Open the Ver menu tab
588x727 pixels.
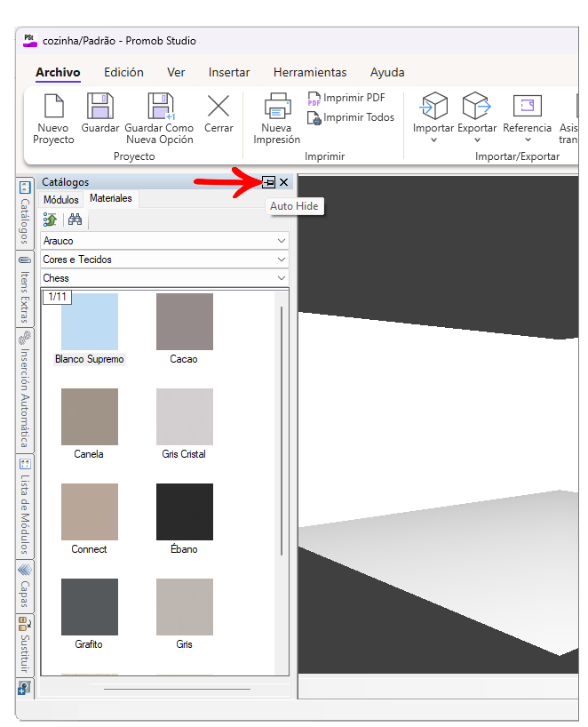pyautogui.click(x=176, y=72)
